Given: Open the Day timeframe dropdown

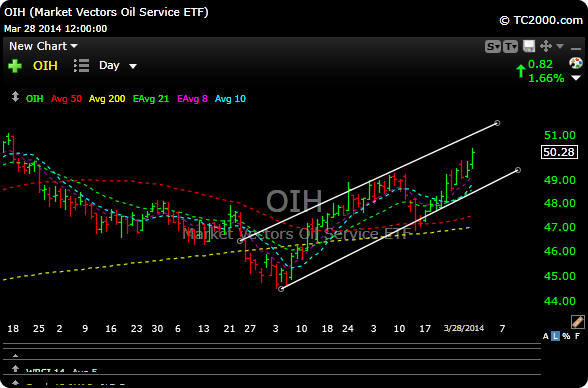Looking at the screenshot, I should (x=118, y=66).
